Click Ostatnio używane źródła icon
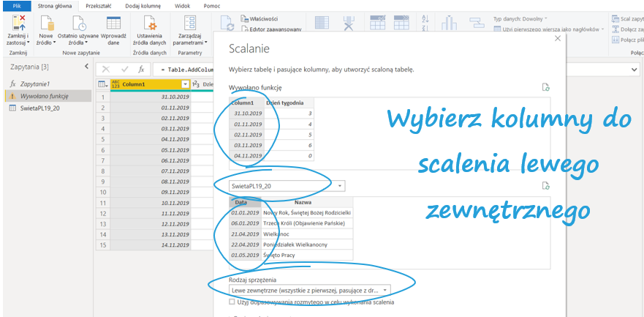644x317 pixels. (x=77, y=23)
